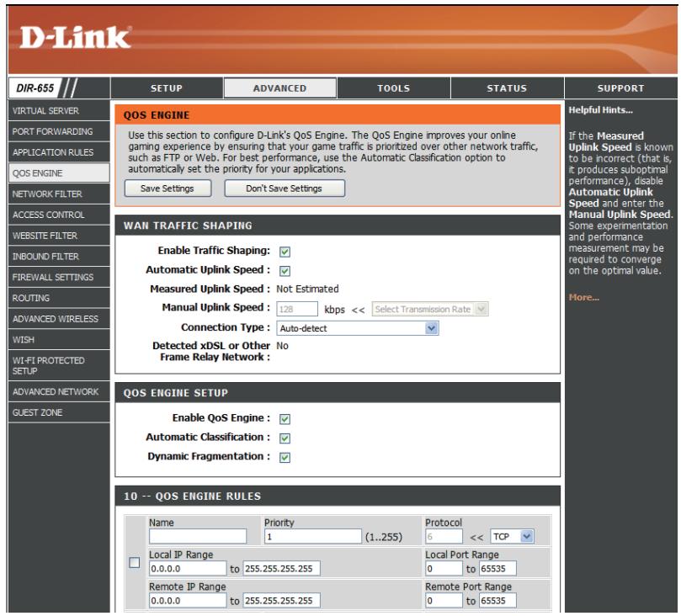This screenshot has width=681, height=616.
Task: Open the TOOLS tab
Action: [393, 88]
